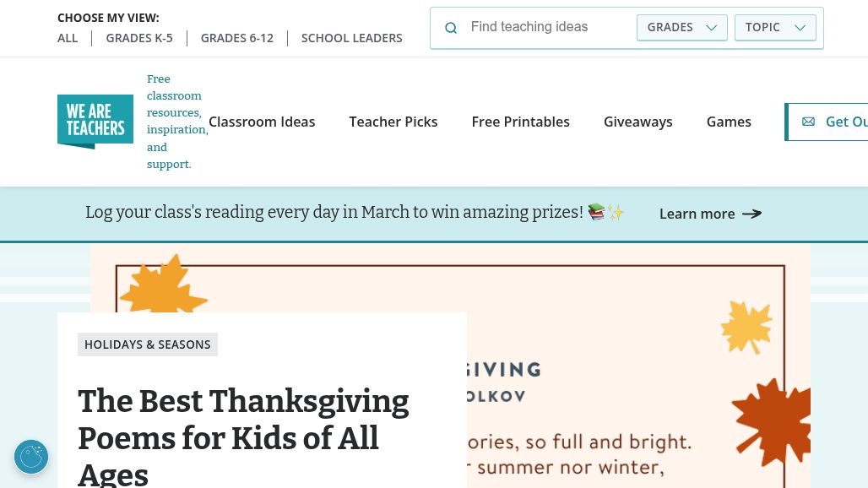868x488 pixels.
Task: Click the Holidays & Seasons category tag
Action: pyautogui.click(x=148, y=344)
